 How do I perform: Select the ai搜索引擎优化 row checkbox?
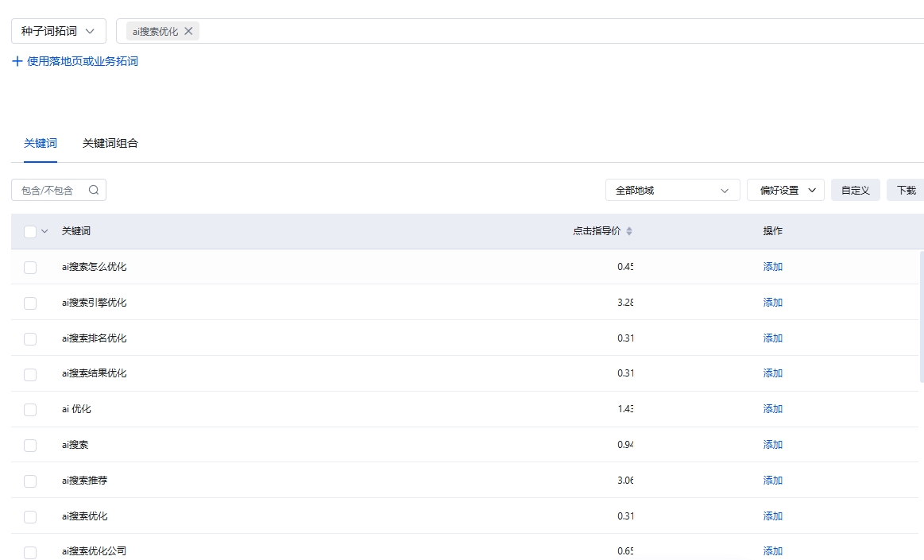[30, 303]
